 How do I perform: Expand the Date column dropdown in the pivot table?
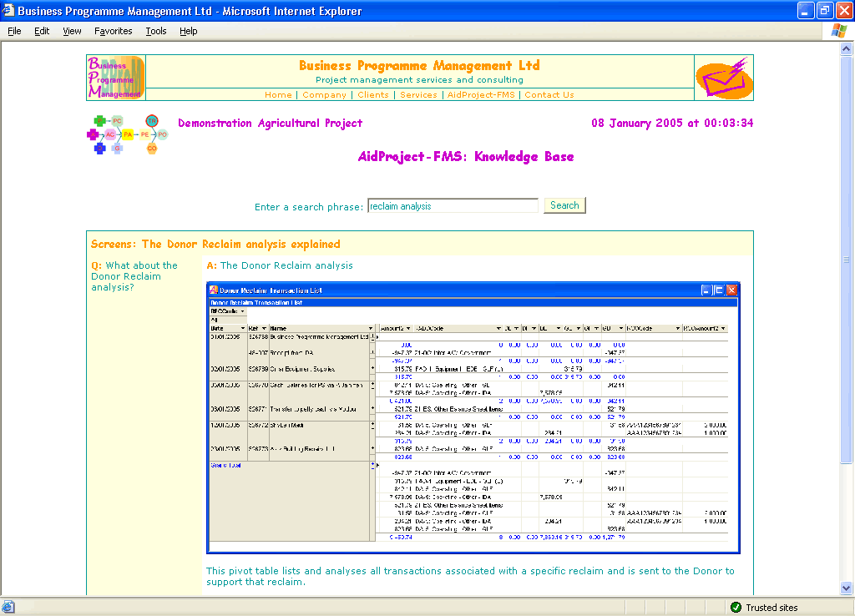coord(243,328)
